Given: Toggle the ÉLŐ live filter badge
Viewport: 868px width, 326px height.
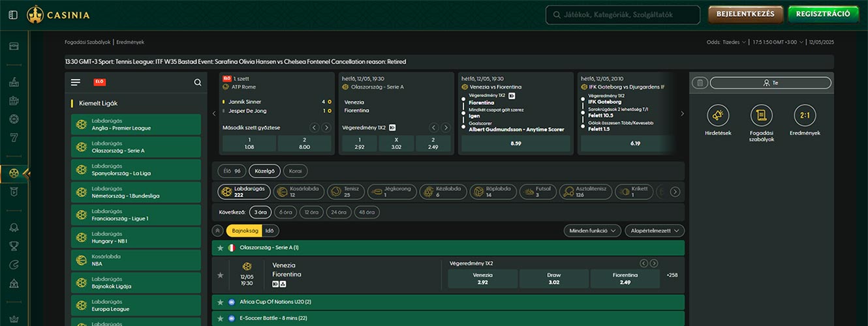Looking at the screenshot, I should click(x=100, y=82).
